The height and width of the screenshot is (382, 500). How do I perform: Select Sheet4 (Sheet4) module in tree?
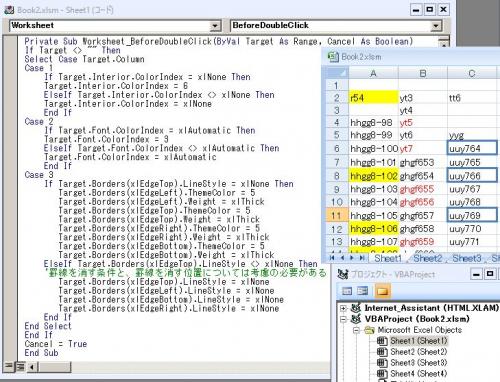pos(419,374)
